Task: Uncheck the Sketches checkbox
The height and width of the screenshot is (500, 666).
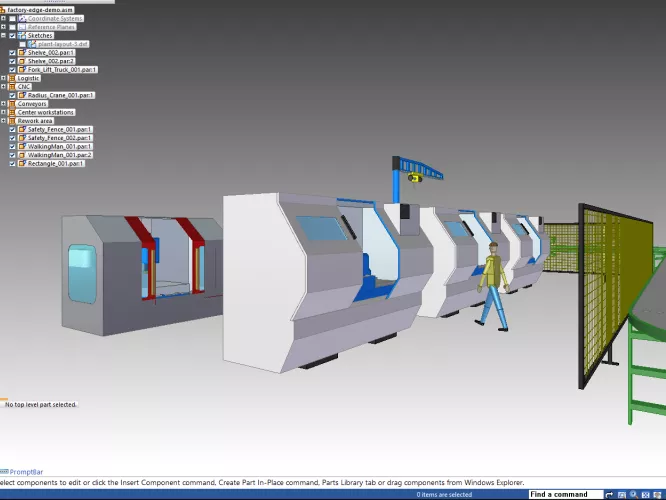Action: (12, 36)
